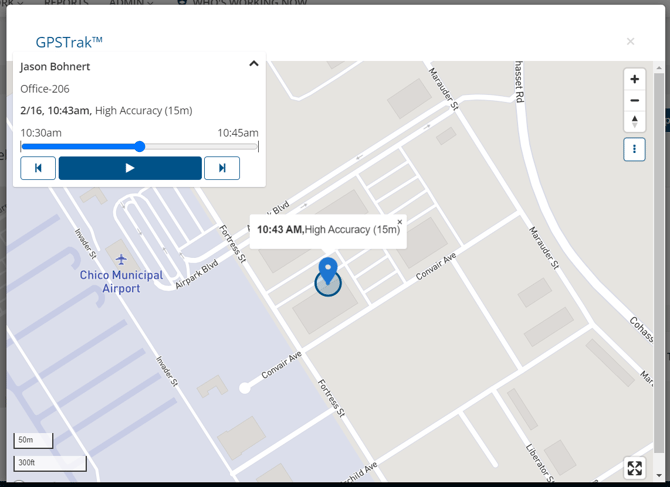Zoom in on the map

(634, 79)
